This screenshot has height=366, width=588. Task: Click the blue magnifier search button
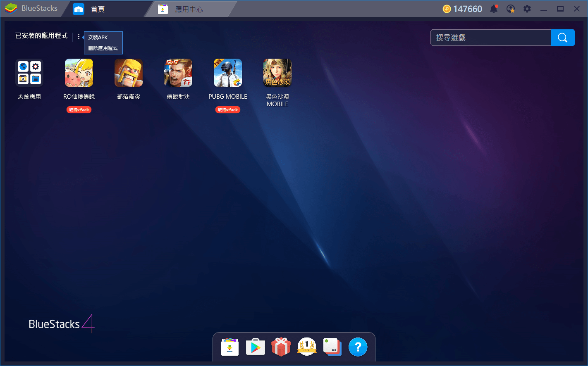(x=563, y=38)
